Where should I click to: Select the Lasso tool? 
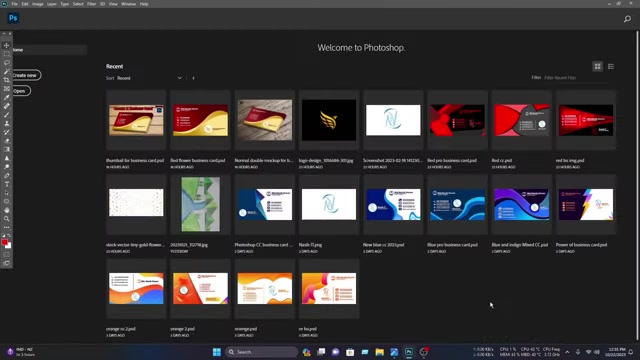click(x=7, y=63)
